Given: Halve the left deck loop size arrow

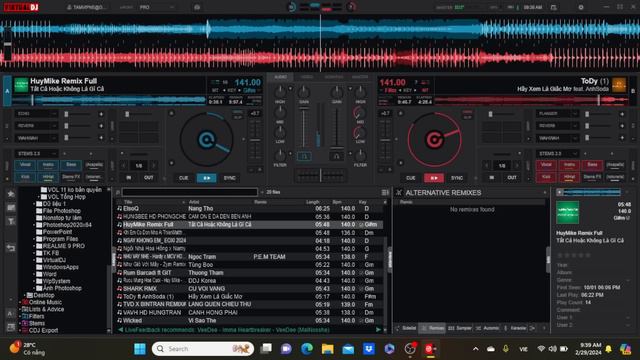Looking at the screenshot, I should click(x=124, y=166).
